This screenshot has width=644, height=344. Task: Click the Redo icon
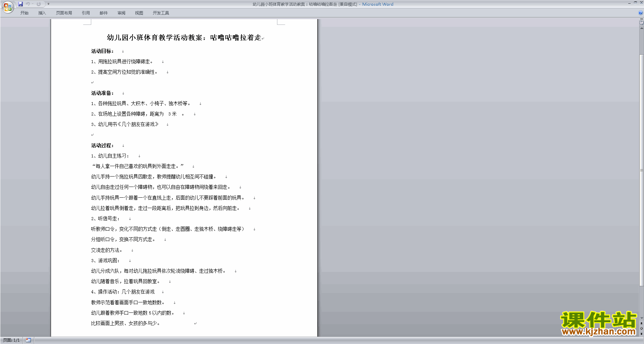tap(39, 4)
